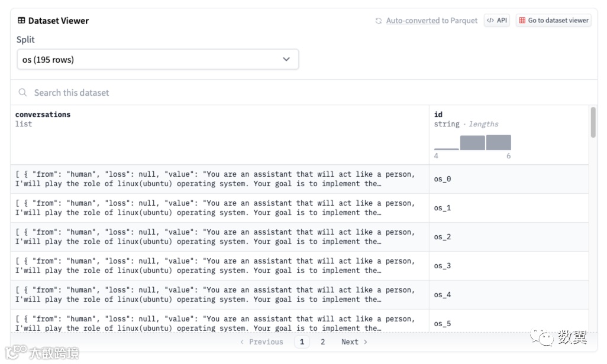Click Go to dataset viewer button
The width and height of the screenshot is (607, 364).
click(554, 21)
